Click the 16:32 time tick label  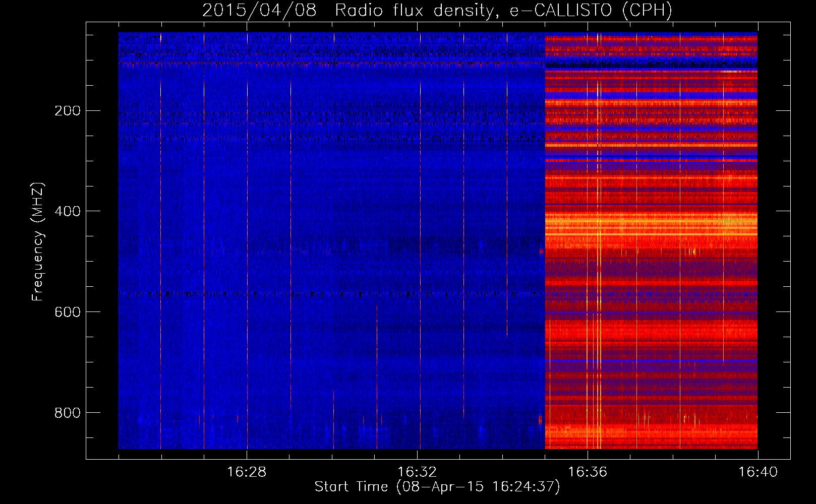tap(417, 472)
